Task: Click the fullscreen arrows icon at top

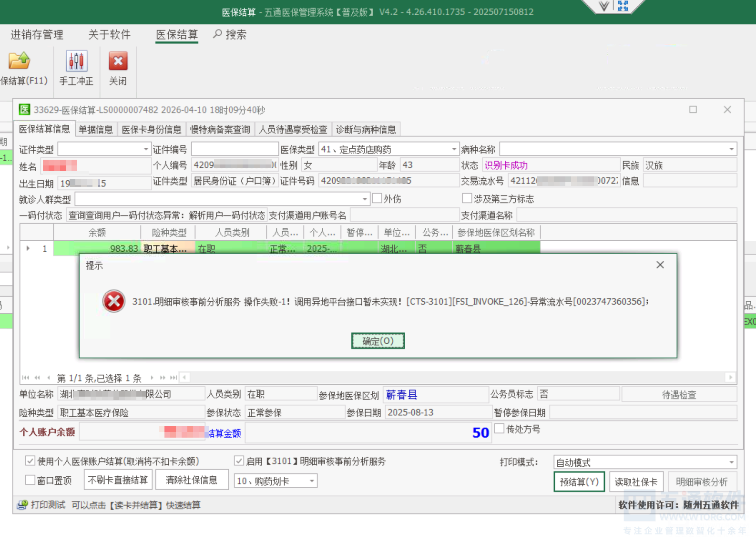Action: [x=623, y=6]
